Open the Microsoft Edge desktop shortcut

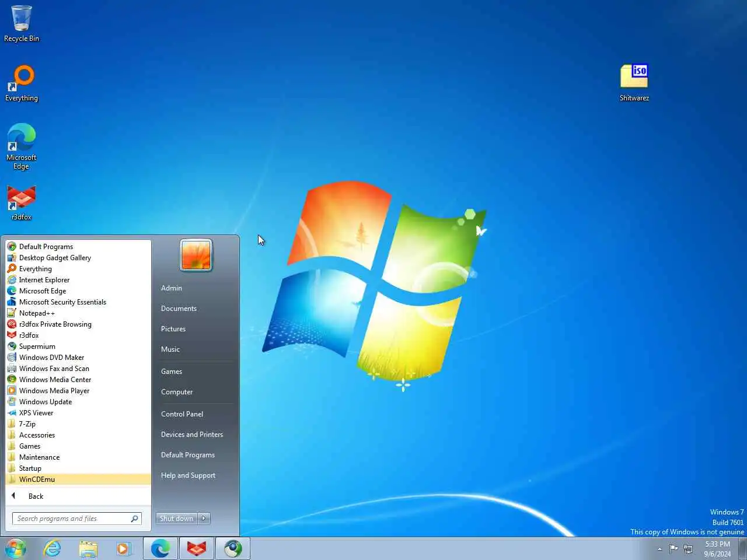click(22, 146)
